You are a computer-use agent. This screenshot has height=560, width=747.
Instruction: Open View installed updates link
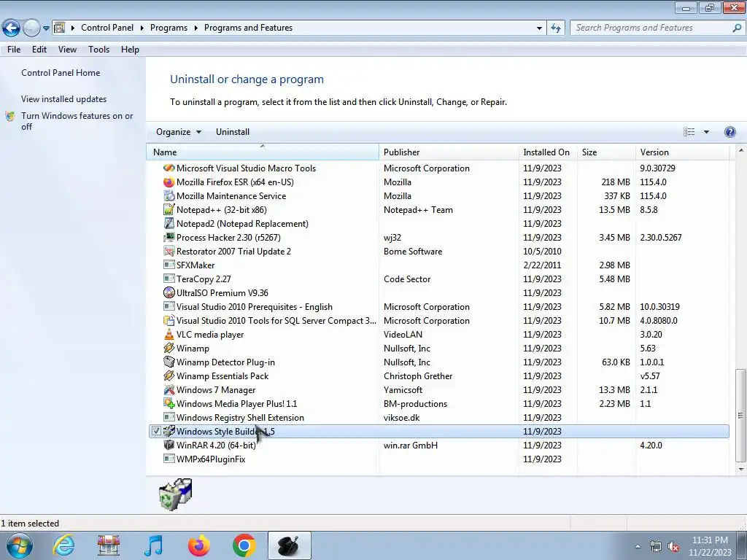(64, 99)
